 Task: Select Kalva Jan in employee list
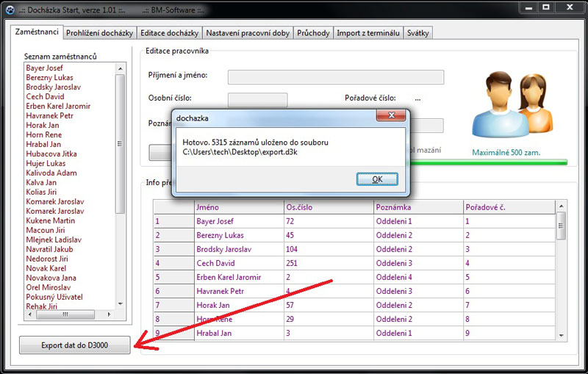click(41, 182)
